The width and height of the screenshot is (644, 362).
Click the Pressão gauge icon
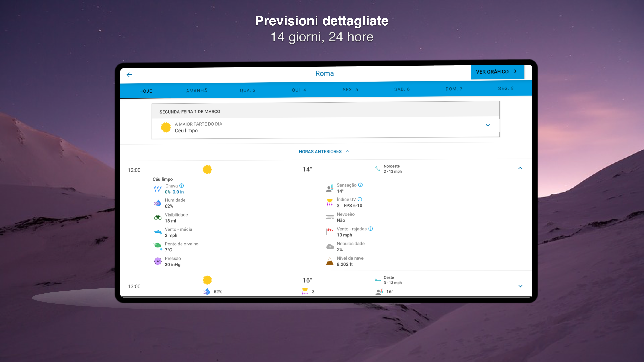(x=158, y=261)
